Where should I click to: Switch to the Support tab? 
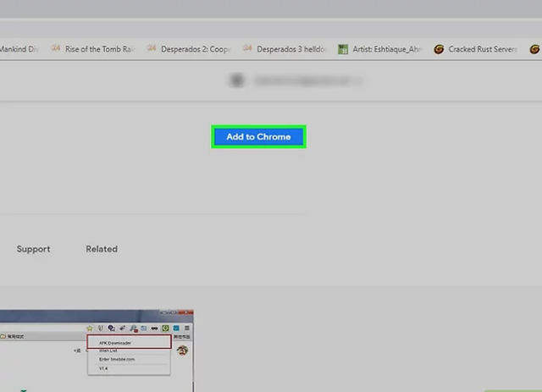tap(33, 249)
